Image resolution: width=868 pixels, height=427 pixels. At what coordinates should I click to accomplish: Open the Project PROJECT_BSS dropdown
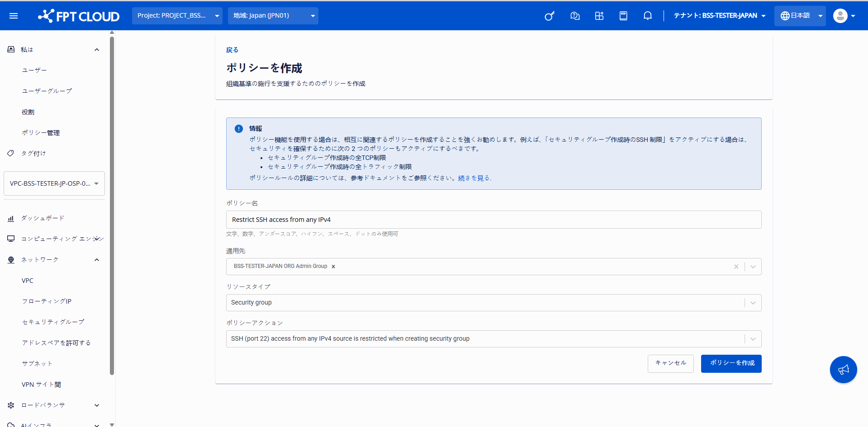(177, 16)
